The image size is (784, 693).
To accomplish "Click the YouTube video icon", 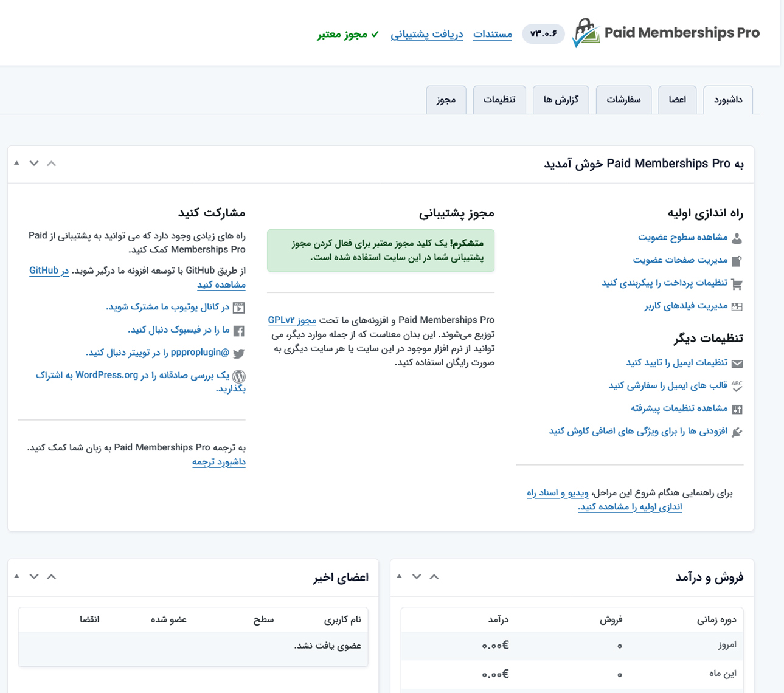I will click(x=239, y=308).
